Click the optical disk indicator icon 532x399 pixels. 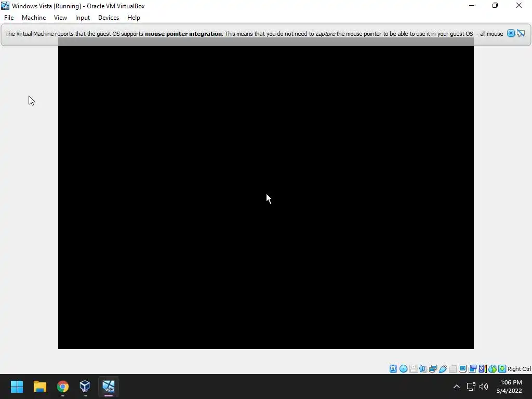click(403, 369)
